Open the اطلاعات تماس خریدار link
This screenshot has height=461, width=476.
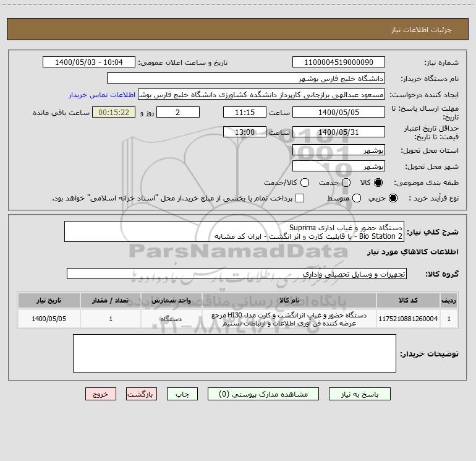point(102,95)
